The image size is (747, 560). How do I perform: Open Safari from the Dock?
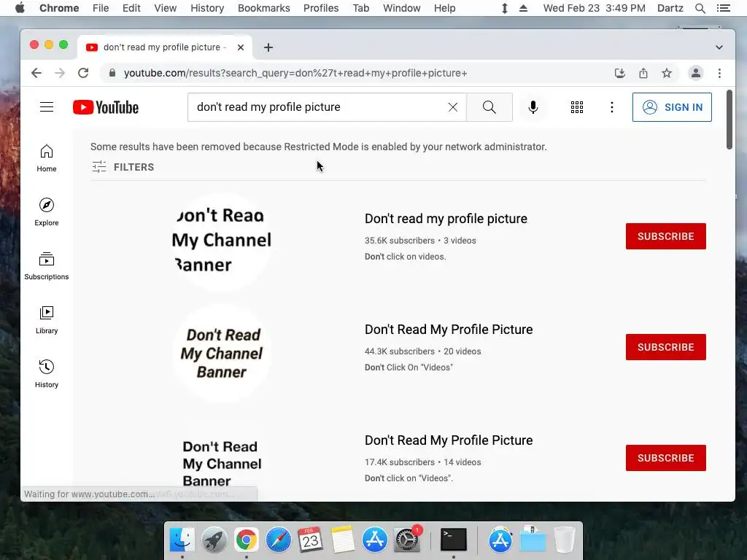278,540
